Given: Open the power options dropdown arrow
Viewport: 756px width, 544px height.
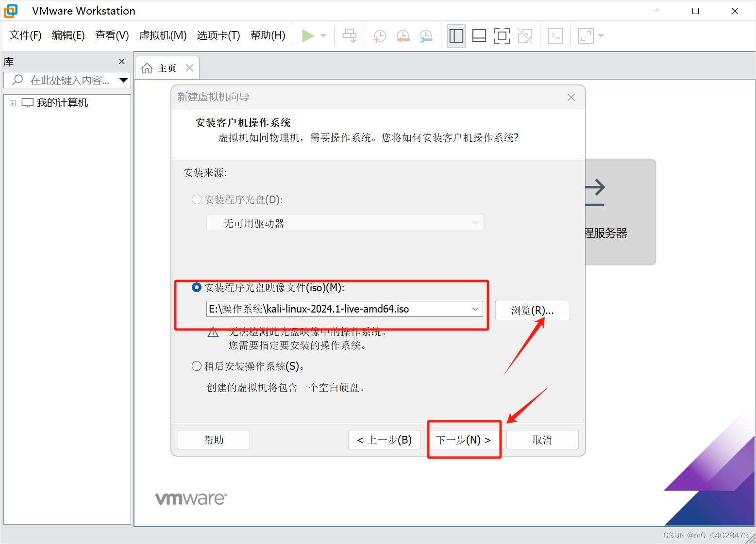Looking at the screenshot, I should click(323, 36).
